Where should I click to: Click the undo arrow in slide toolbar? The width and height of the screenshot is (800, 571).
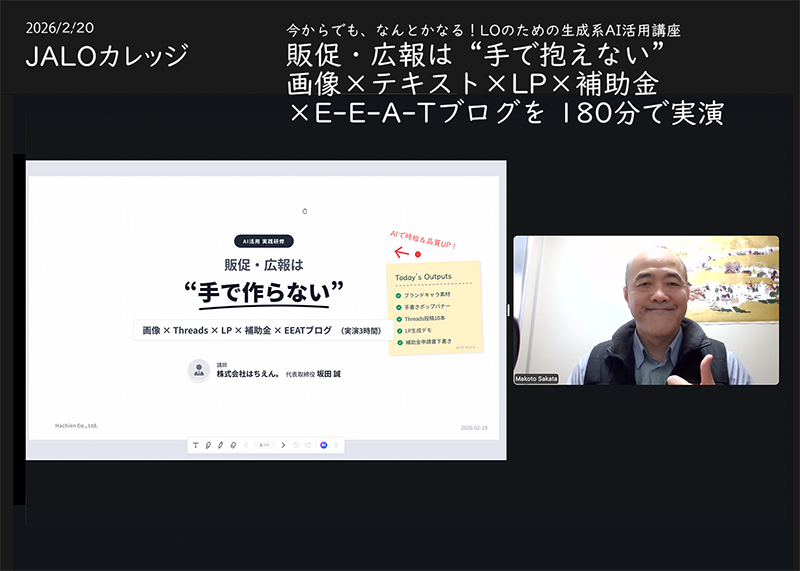pos(296,445)
